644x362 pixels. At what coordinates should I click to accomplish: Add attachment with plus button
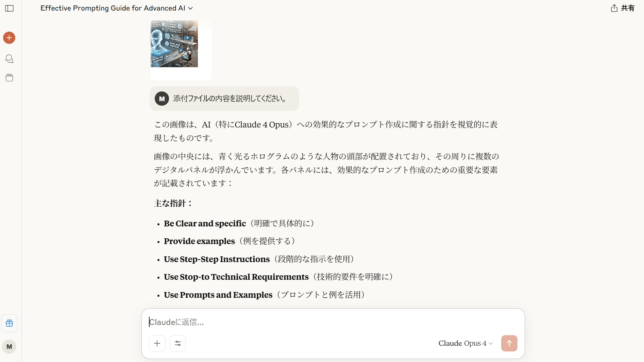pos(157,343)
